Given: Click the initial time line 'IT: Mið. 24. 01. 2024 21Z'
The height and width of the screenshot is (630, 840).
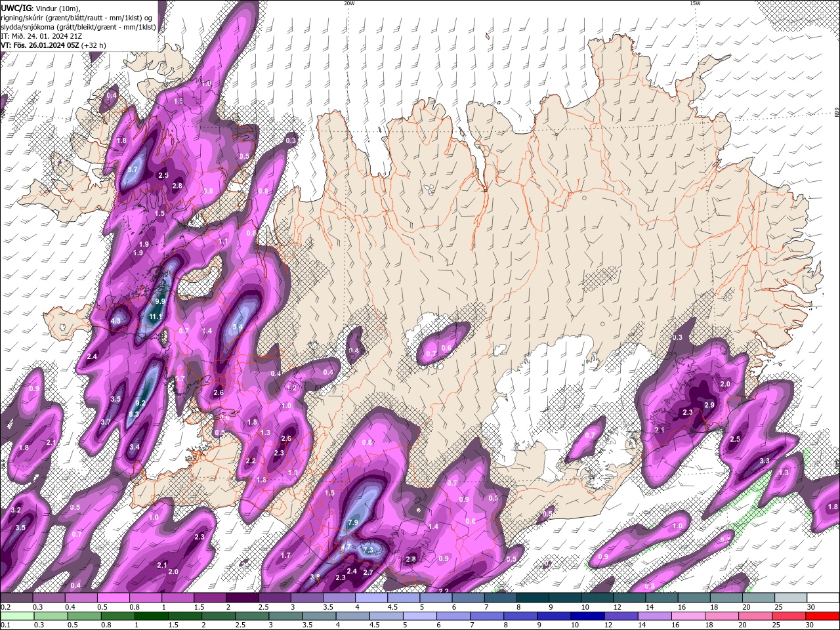Looking at the screenshot, I should tap(41, 36).
